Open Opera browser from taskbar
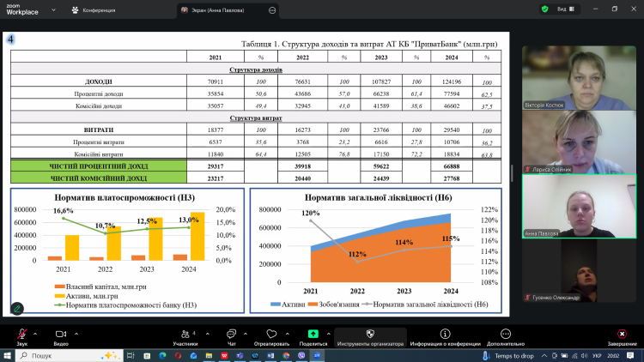Viewport: 644px width, 362px height. [178, 355]
